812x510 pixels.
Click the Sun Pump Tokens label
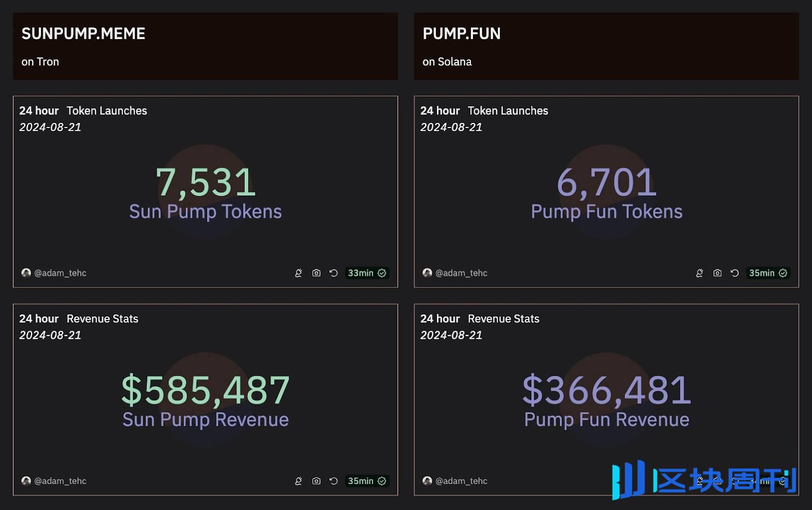(x=206, y=212)
